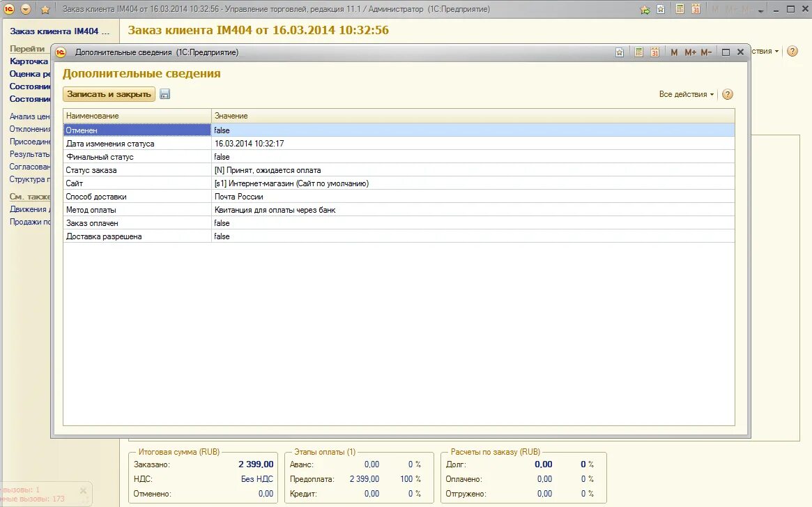Open the Присоедине link in the sidebar
This screenshot has width=812, height=507.
30,142
